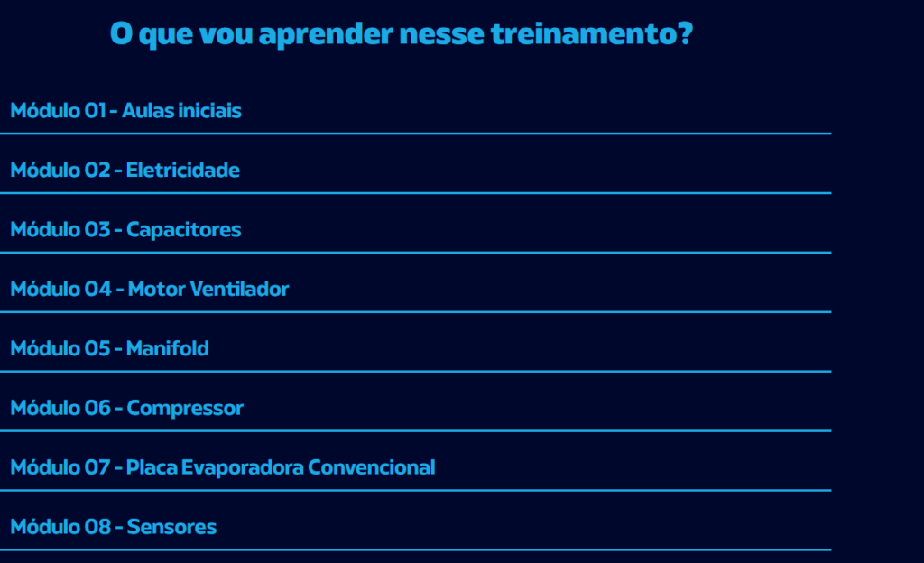Open Módulo 05 - Manifold row
The width and height of the screenshot is (924, 563).
[415, 348]
